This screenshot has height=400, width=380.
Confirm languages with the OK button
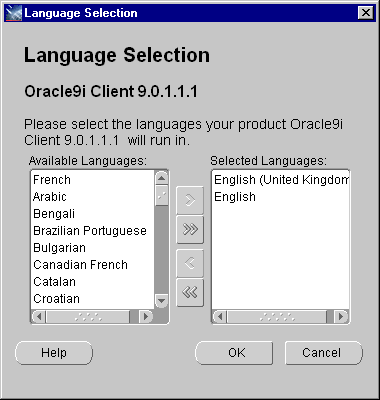coord(234,353)
